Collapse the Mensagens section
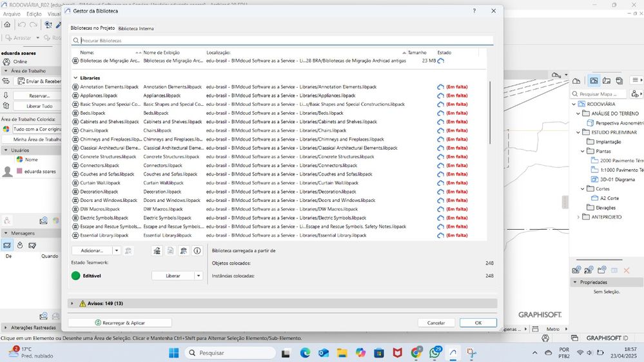The image size is (644, 362). (6, 233)
